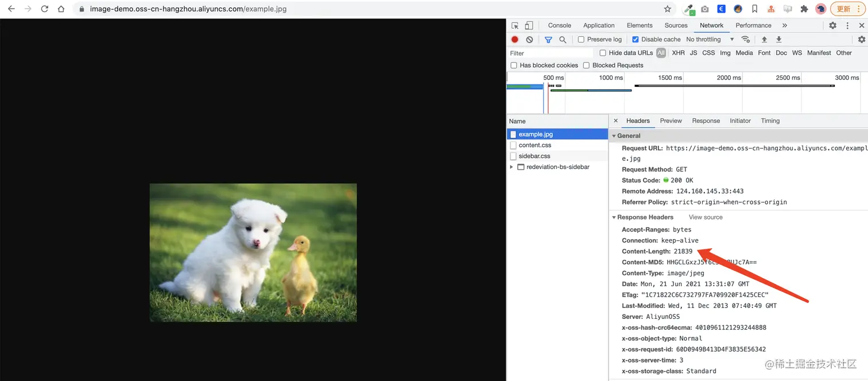The width and height of the screenshot is (868, 381).
Task: Click the record network log button
Action: [x=515, y=40]
